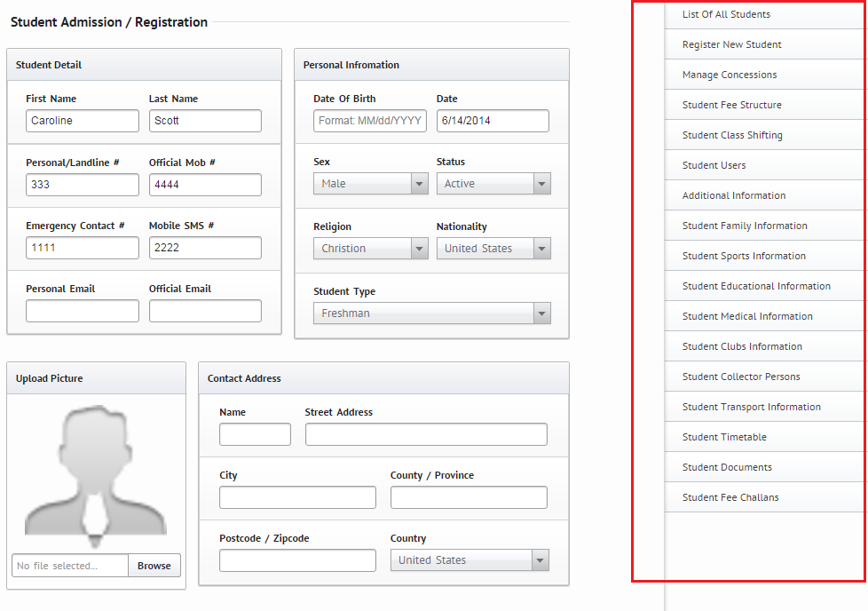Open the Sex dropdown
The image size is (868, 611).
[x=370, y=184]
